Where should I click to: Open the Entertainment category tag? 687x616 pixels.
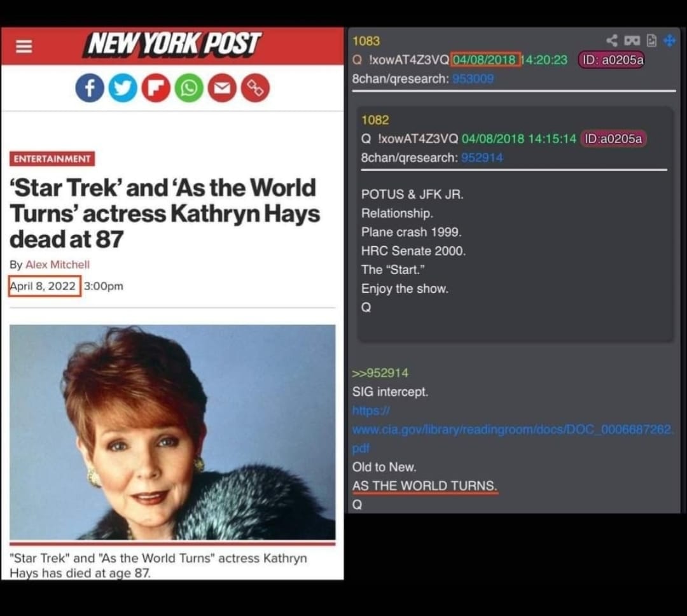[52, 158]
